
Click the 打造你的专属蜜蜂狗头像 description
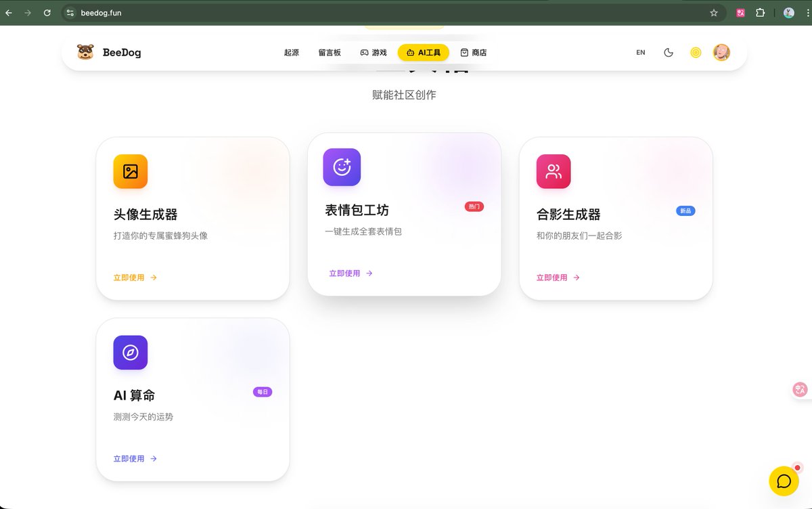pos(160,236)
